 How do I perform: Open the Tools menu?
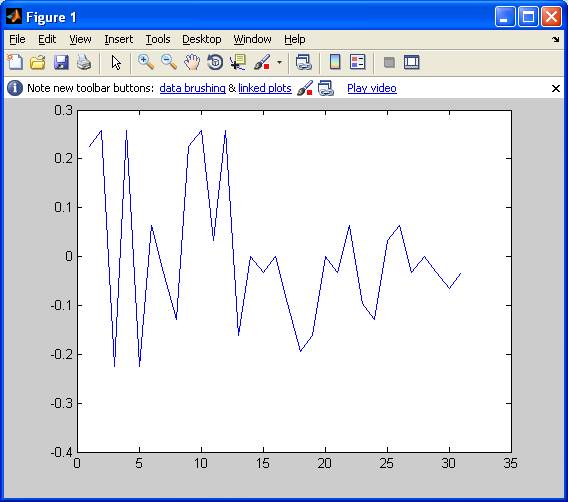[158, 39]
